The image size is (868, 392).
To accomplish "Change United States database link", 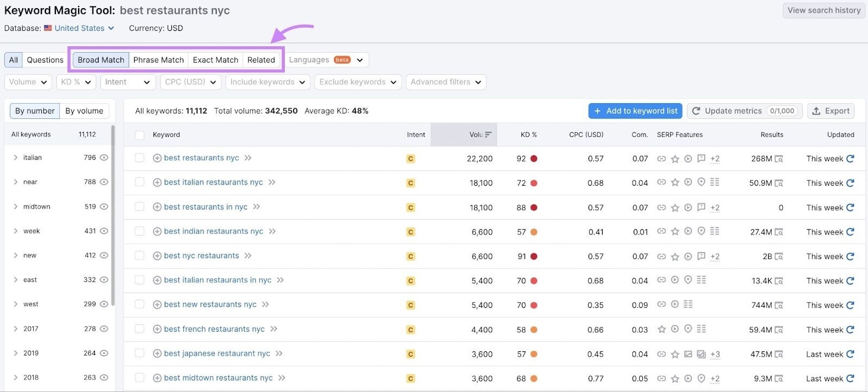I will point(84,28).
